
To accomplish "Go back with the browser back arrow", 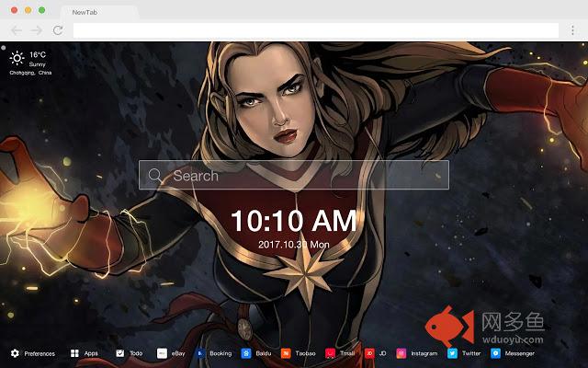I will pos(17,30).
